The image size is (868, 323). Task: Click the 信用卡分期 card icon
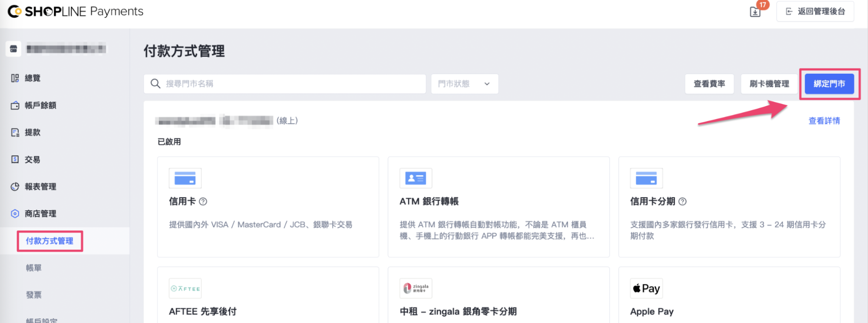click(x=646, y=178)
